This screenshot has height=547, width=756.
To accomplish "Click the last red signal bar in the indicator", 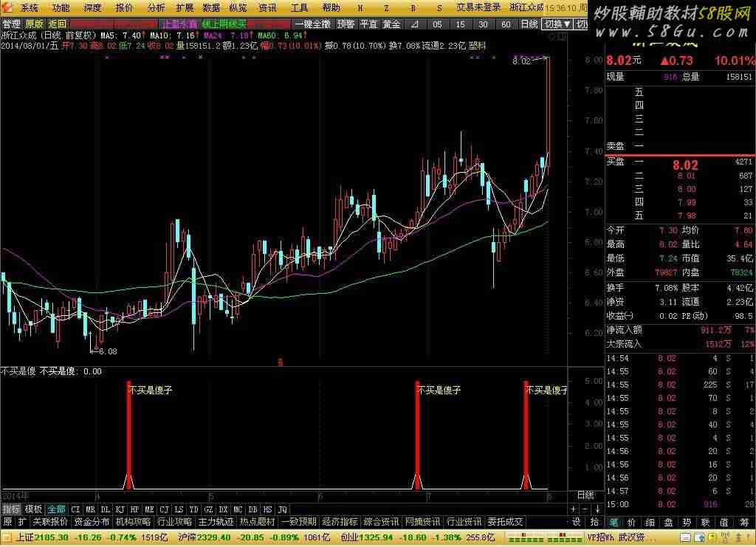I will pyautogui.click(x=526, y=434).
